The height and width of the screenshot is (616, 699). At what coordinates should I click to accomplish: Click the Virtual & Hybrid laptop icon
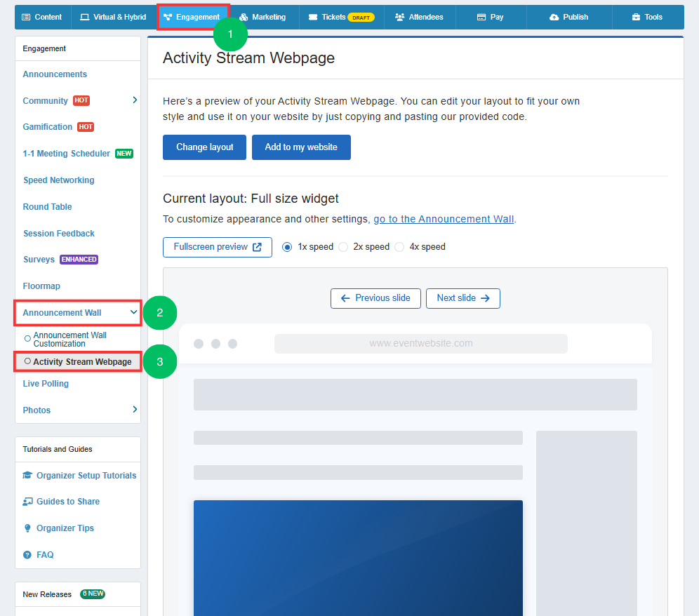(x=84, y=17)
